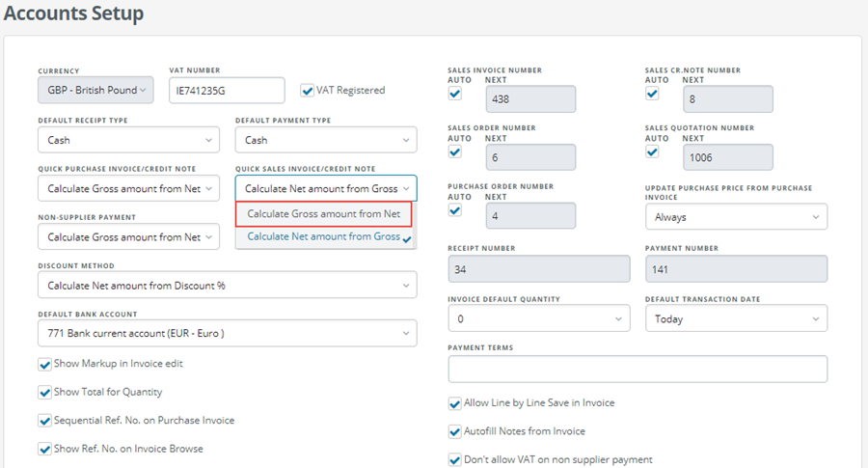
Task: Choose 'Calculate Net amount from Gross' option
Action: point(324,236)
